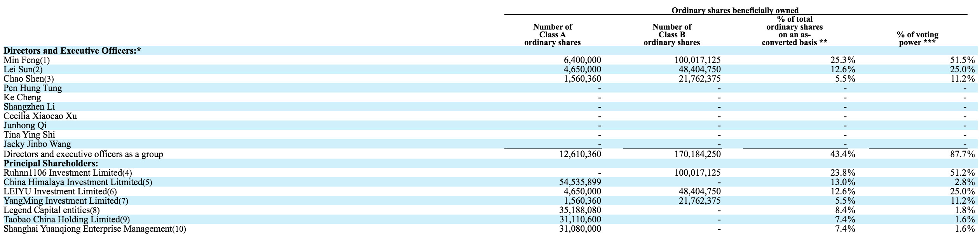This screenshot has width=980, height=234.
Task: Click 'Taobao China Holding Limited(9)'
Action: coord(66,220)
